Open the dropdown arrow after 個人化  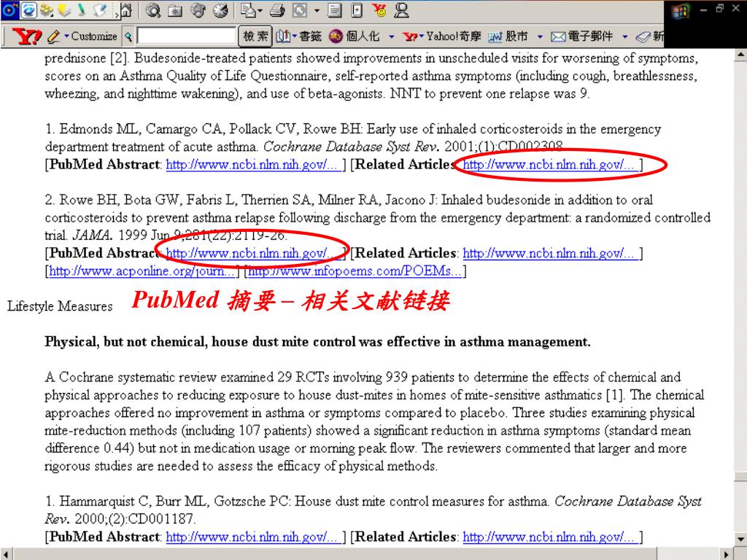[x=392, y=36]
